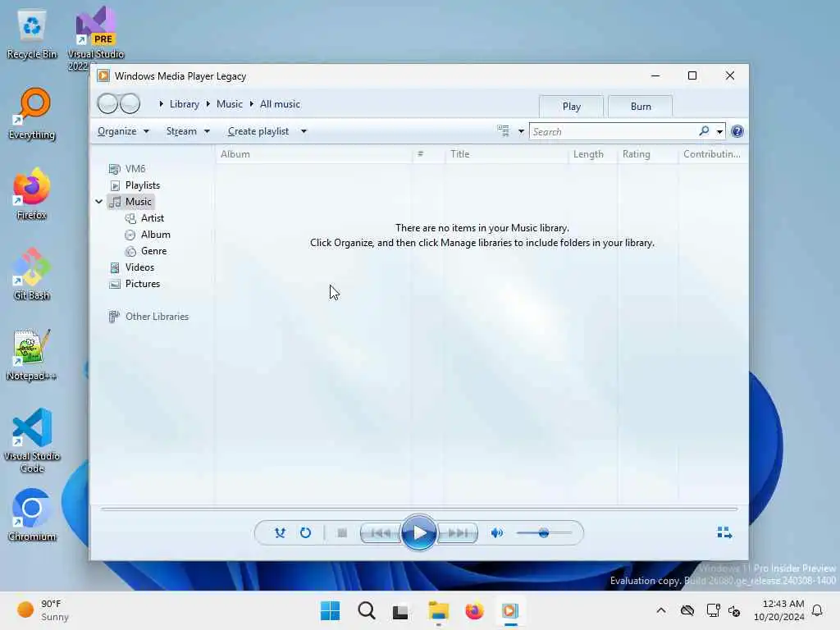840x630 pixels.
Task: Turn shuffle on in player controls
Action: pos(280,533)
